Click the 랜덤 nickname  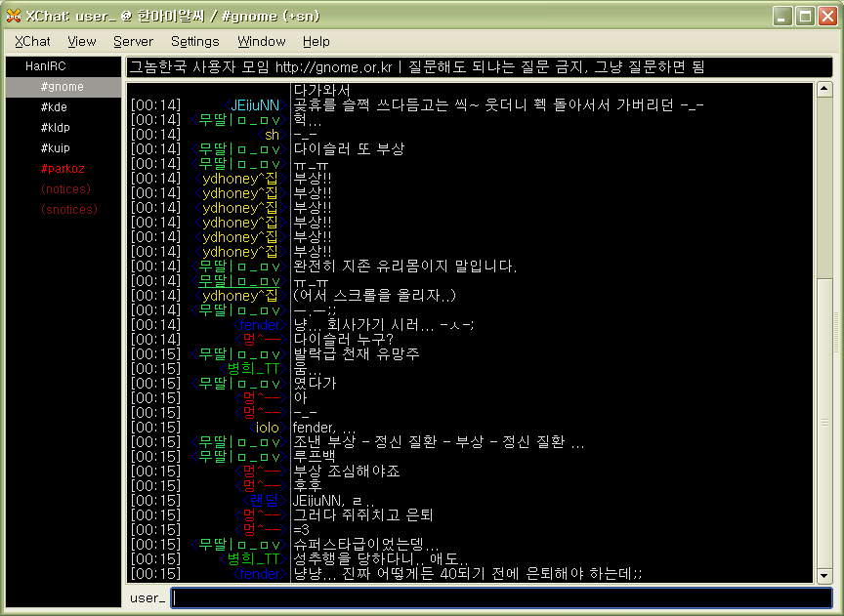[x=264, y=501]
